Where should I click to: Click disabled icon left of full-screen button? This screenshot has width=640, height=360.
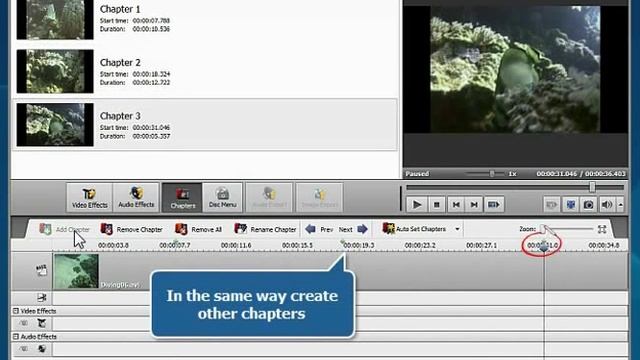[552, 204]
